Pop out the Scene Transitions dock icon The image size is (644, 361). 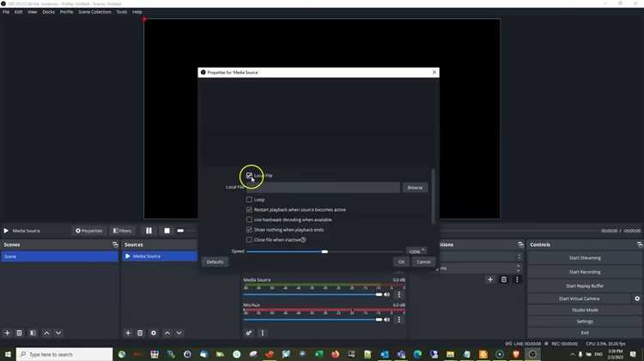point(521,244)
